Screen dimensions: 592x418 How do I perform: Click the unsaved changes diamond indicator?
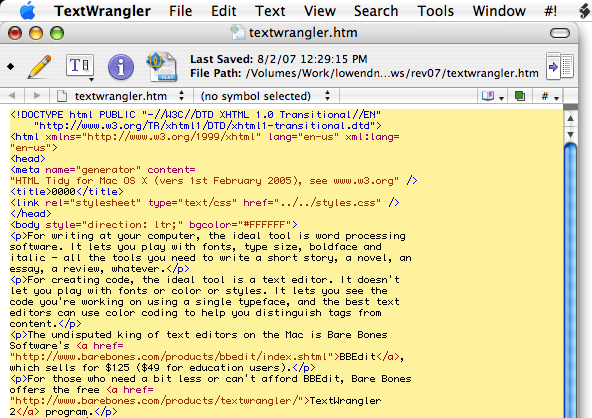[11, 67]
